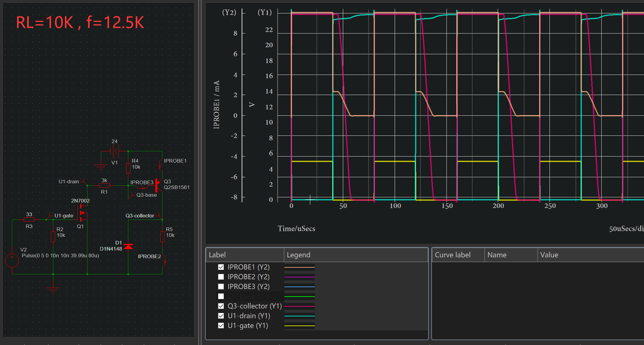Select the R3 33 ohm resistor
The height and width of the screenshot is (345, 644).
click(29, 220)
